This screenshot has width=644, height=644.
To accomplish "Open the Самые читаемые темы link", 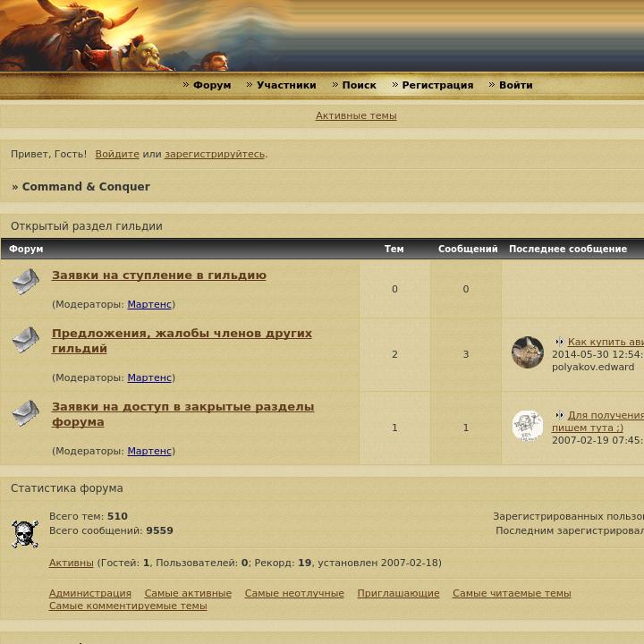I will [x=512, y=593].
